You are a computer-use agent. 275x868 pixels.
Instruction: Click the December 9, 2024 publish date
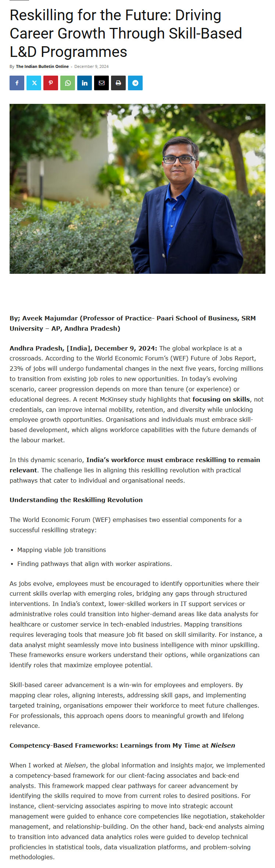coord(92,66)
